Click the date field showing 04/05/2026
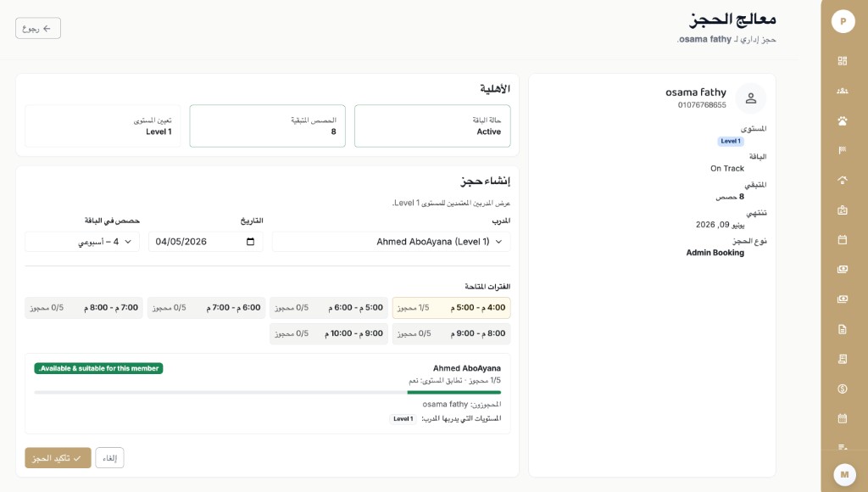The image size is (868, 492). [x=205, y=242]
